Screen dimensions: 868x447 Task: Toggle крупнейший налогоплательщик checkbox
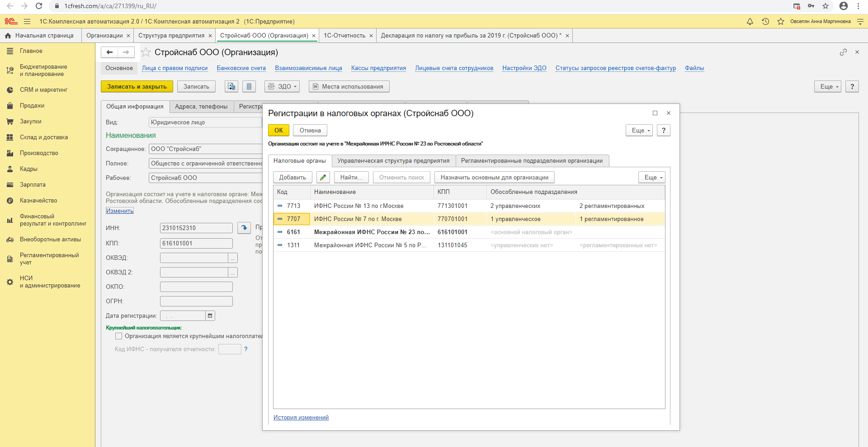(x=118, y=336)
